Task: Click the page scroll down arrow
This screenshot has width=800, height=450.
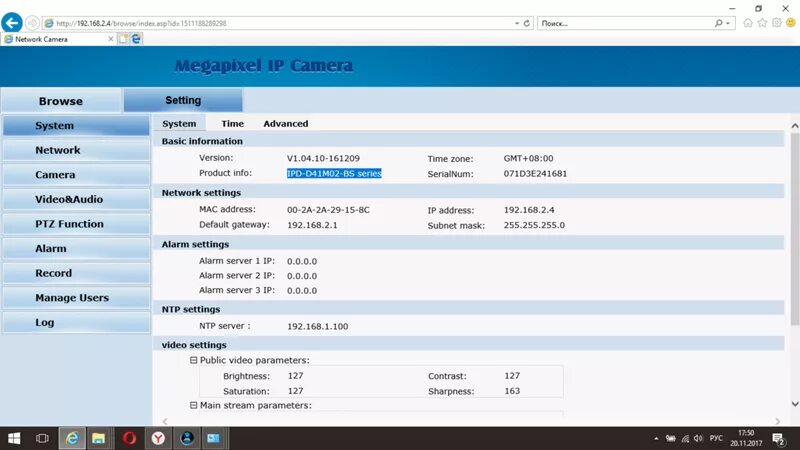Action: click(x=794, y=404)
